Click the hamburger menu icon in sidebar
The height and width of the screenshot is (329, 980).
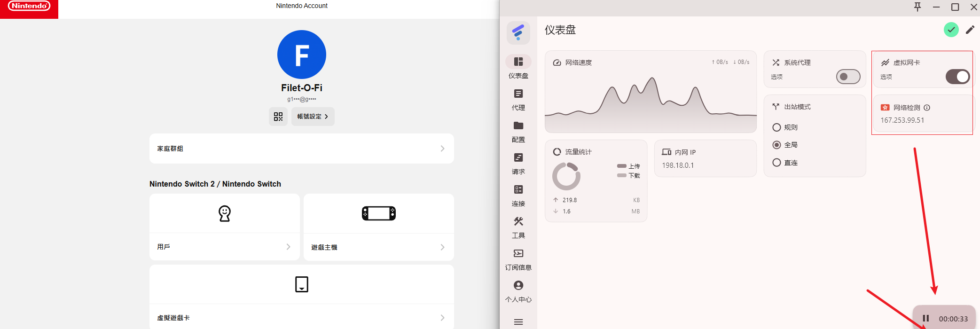pyautogui.click(x=518, y=322)
